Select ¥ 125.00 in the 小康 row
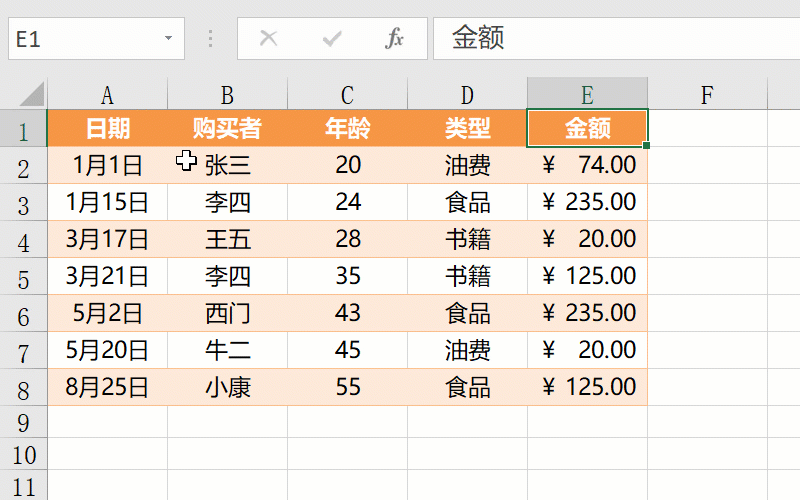Viewport: 800px width, 500px height. [x=587, y=387]
